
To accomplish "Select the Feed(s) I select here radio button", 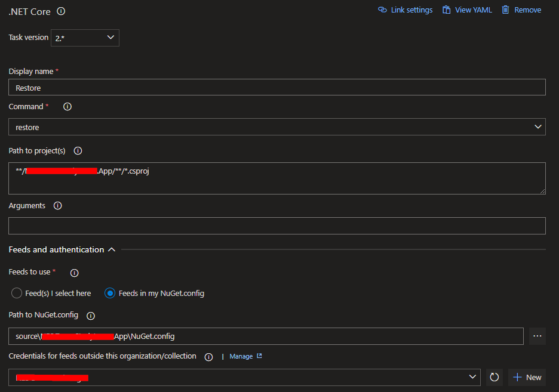I will [17, 293].
